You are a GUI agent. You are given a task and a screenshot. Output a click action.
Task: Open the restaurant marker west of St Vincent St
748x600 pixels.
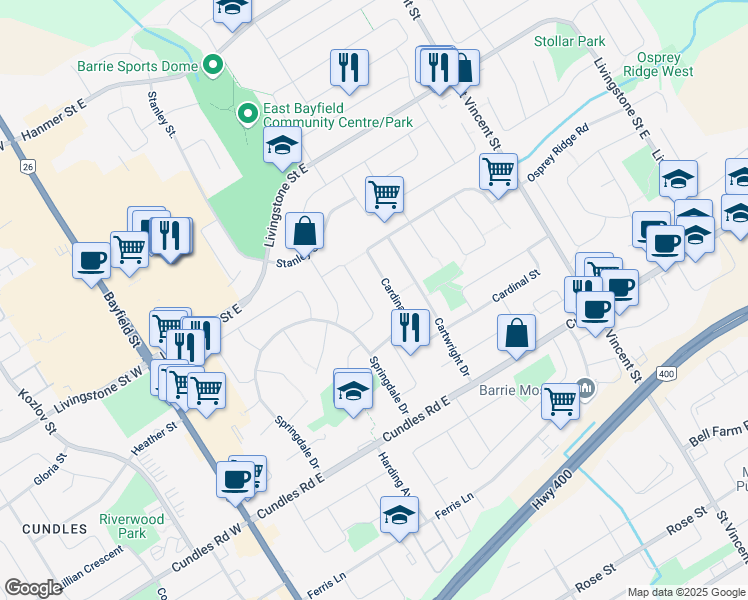click(349, 71)
